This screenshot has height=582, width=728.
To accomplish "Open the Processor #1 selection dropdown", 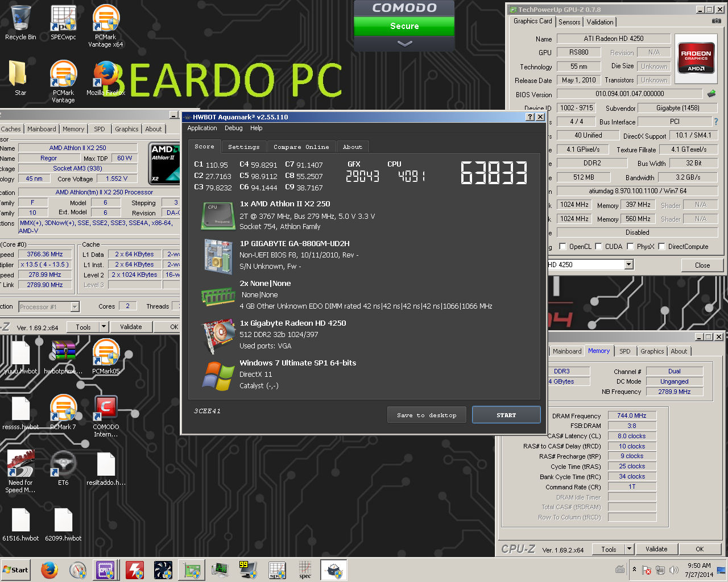I will [75, 307].
